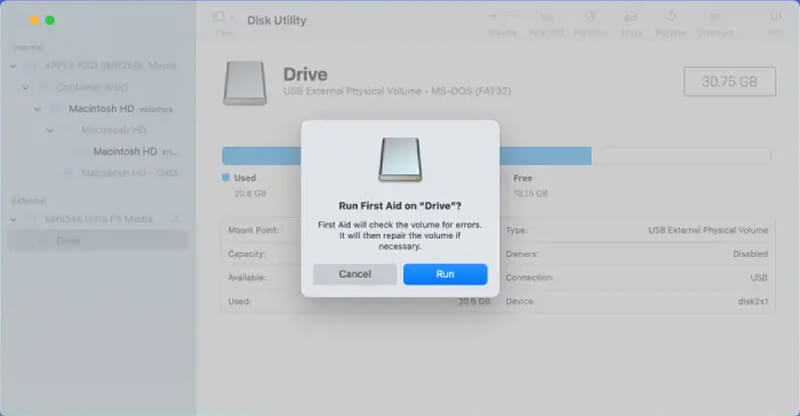Click the Capacity label in the table
Image resolution: width=800 pixels, height=416 pixels.
pos(246,254)
